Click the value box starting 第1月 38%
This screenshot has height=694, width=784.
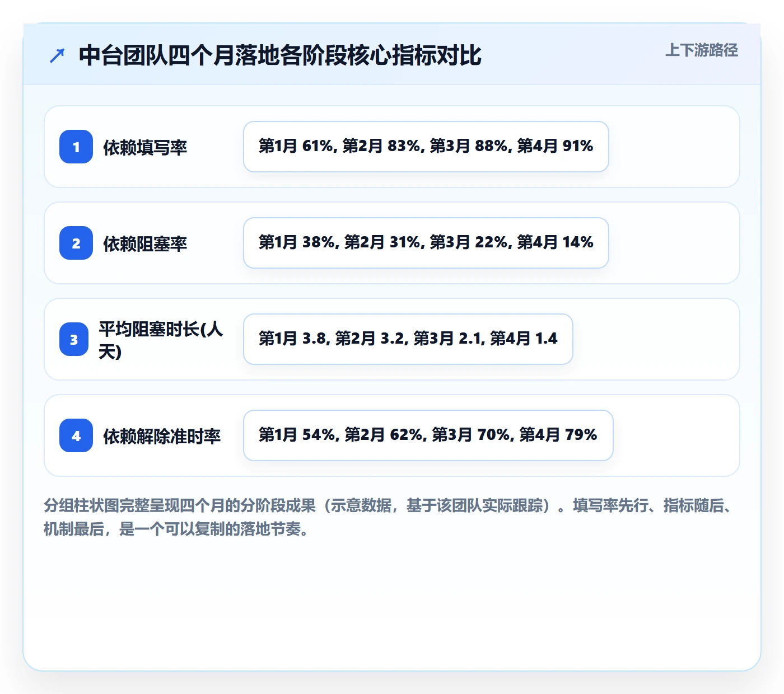pos(426,243)
